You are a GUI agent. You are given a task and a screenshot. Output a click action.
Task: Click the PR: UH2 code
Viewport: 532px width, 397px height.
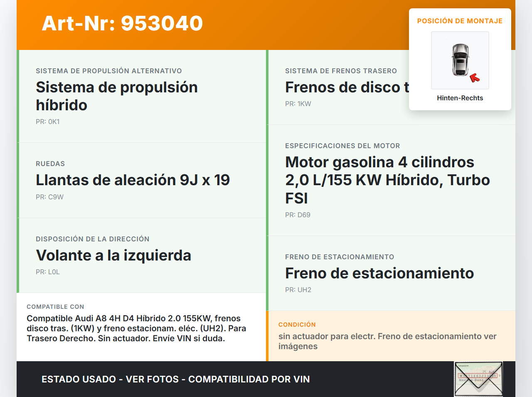pos(298,290)
